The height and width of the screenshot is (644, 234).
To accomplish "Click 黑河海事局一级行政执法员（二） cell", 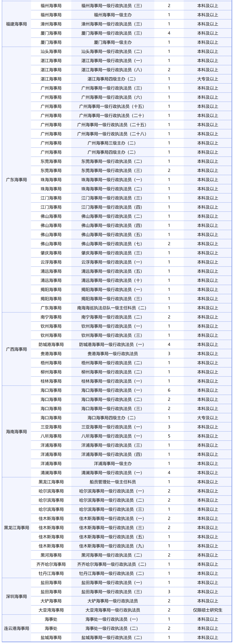I will 113,555.
